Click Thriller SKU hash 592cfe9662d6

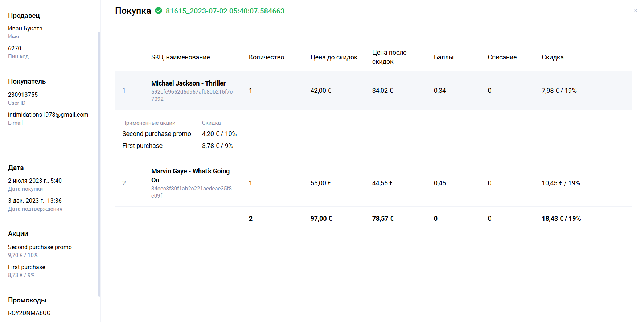pyautogui.click(x=192, y=95)
